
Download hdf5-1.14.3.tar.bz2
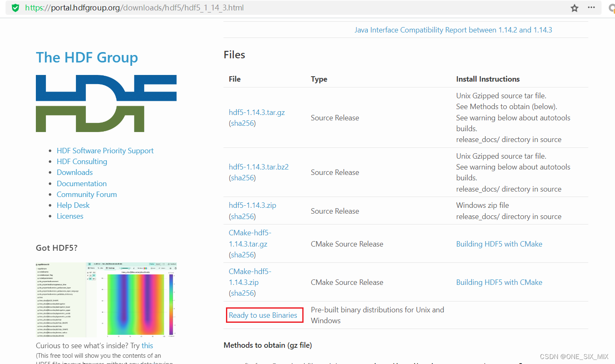click(259, 167)
